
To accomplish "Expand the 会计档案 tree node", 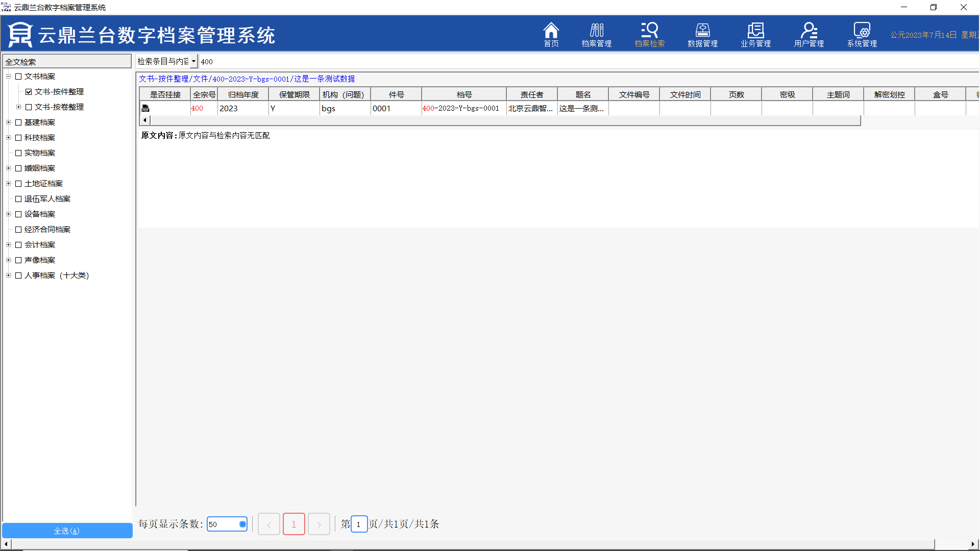I will pyautogui.click(x=8, y=245).
